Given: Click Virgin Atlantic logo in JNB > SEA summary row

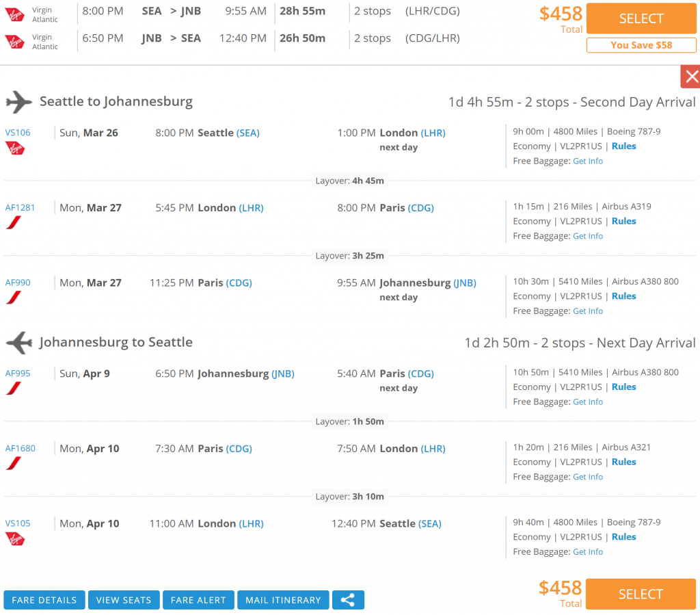Looking at the screenshot, I should 15,42.
